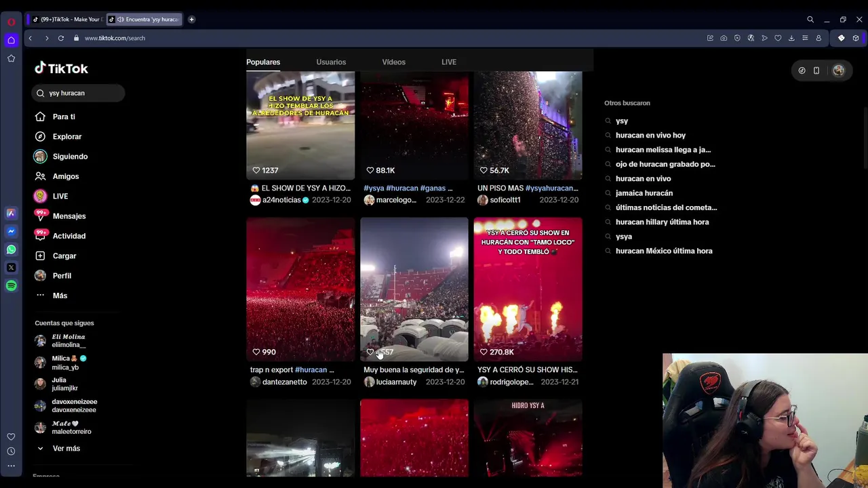868x488 pixels.
Task: Open X (Twitter) from Opera sidebar
Action: point(11,268)
